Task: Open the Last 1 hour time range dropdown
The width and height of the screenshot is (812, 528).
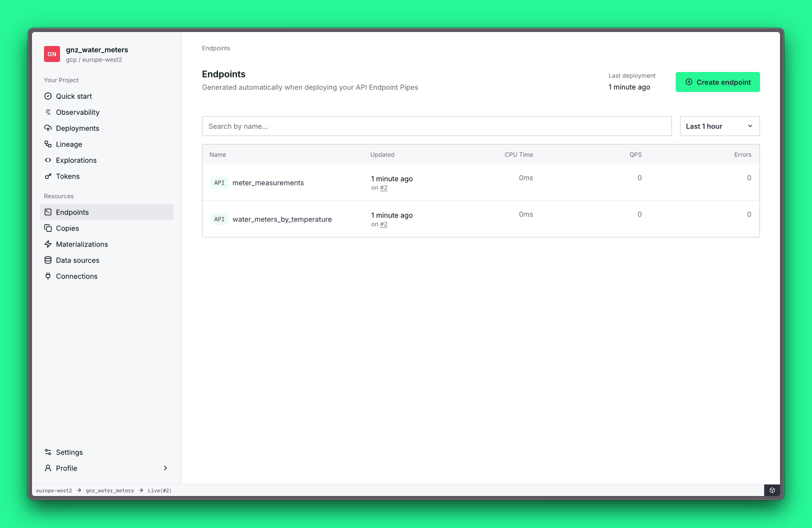Action: tap(719, 126)
